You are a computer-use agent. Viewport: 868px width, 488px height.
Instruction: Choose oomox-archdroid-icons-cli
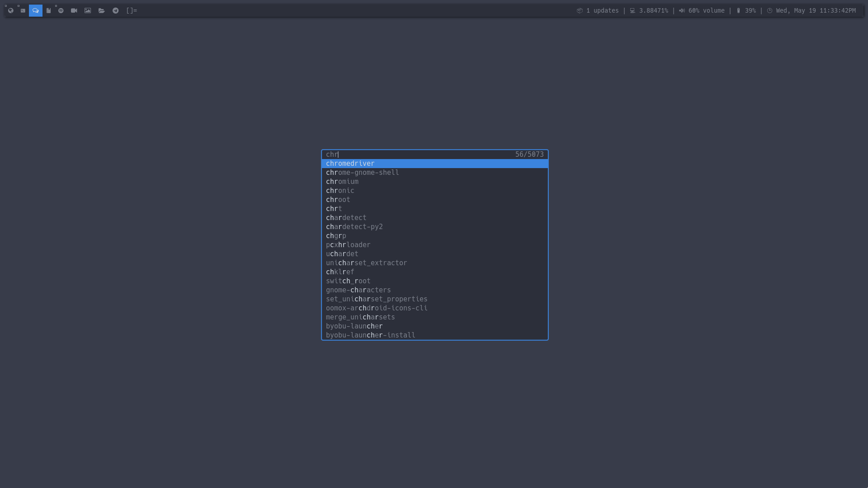[x=435, y=308]
